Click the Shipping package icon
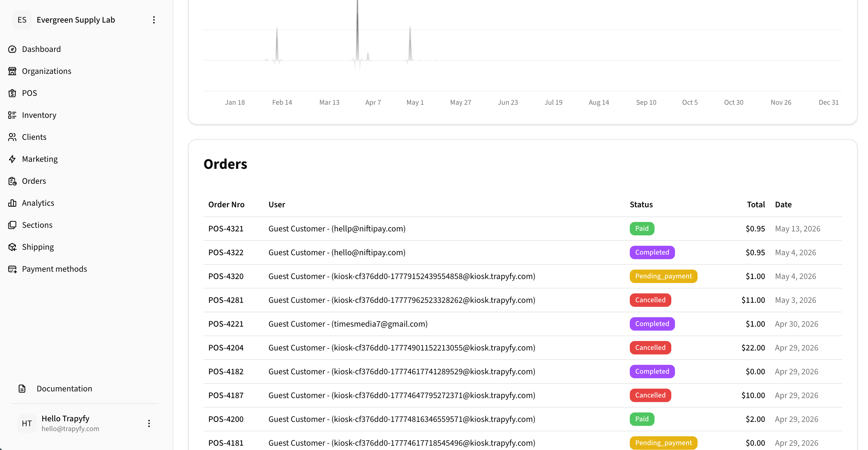Screen dimensions: 868x450 click(x=13, y=247)
